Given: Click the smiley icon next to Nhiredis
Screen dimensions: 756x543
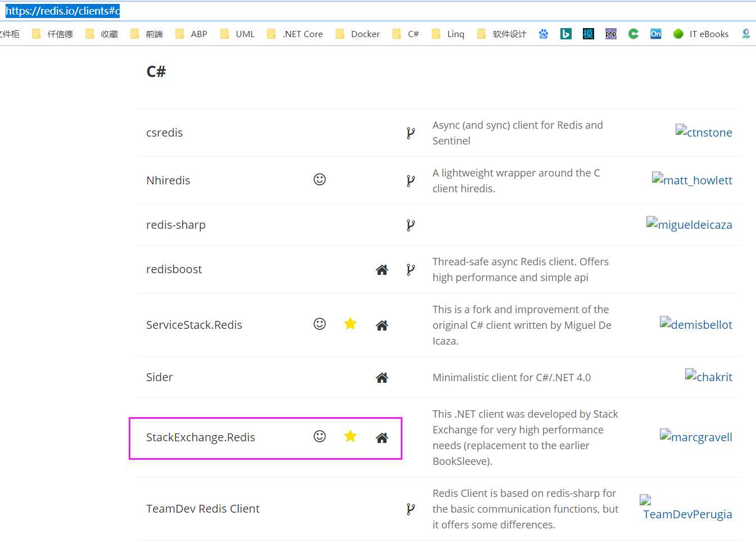Looking at the screenshot, I should pyautogui.click(x=320, y=179).
